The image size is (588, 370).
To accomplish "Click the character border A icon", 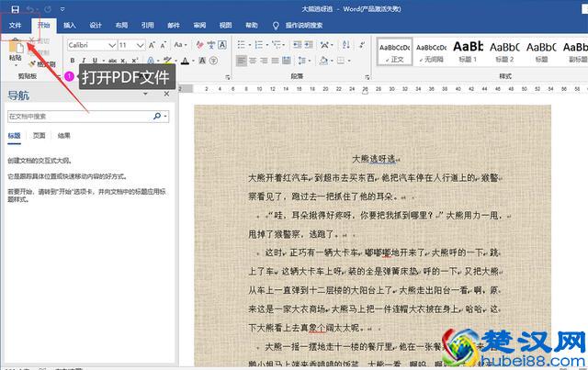I will click(x=222, y=45).
